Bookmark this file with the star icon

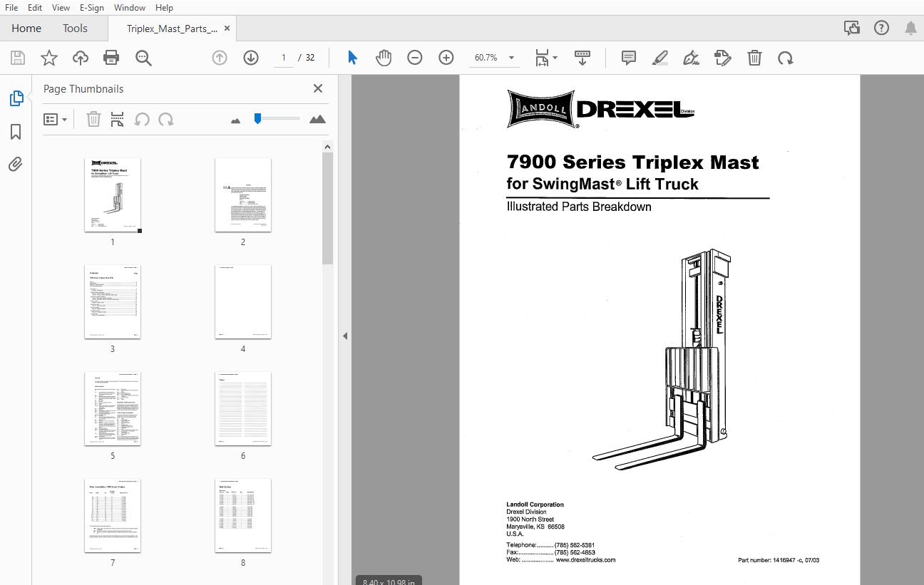point(49,58)
